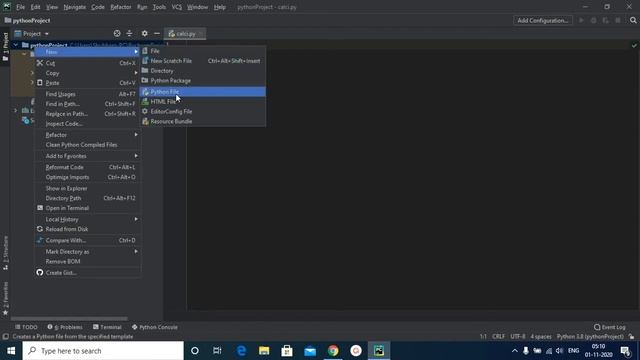Viewport: 640px width, 360px height.
Task: Select Python Package option
Action: point(202,80)
